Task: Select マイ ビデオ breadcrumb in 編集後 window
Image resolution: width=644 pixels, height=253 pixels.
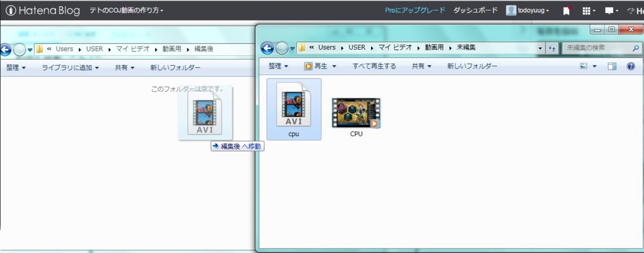Action: point(133,49)
